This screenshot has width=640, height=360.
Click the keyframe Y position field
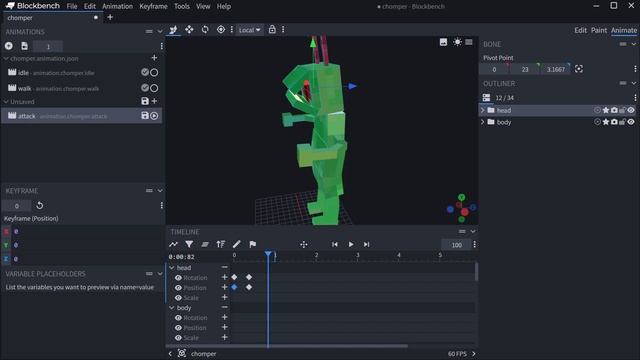[x=88, y=245]
